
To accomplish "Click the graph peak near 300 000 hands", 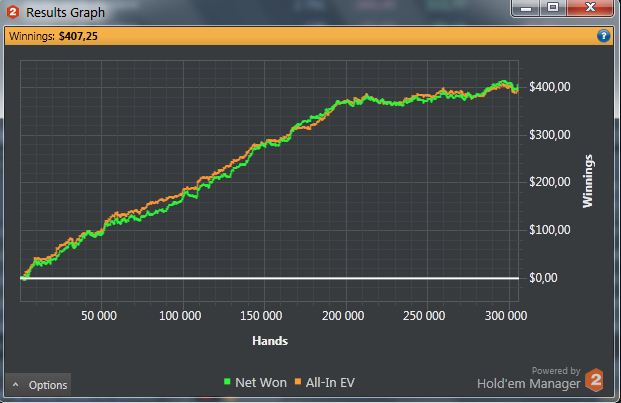I will click(x=503, y=82).
